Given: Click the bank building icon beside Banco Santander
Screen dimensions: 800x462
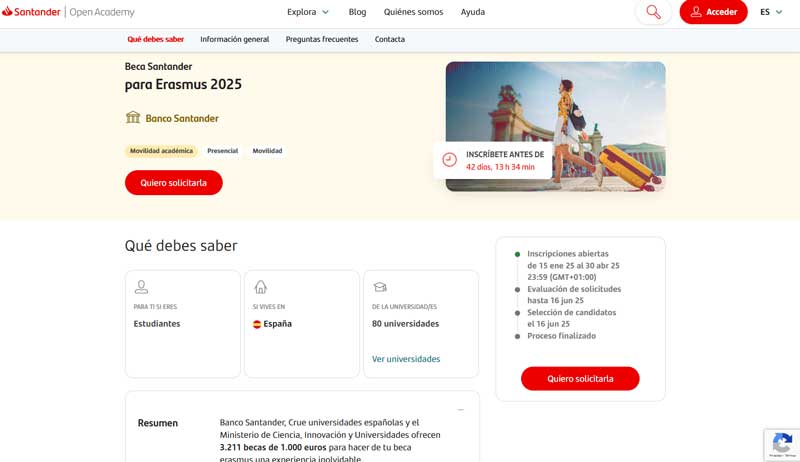Looking at the screenshot, I should (x=133, y=118).
